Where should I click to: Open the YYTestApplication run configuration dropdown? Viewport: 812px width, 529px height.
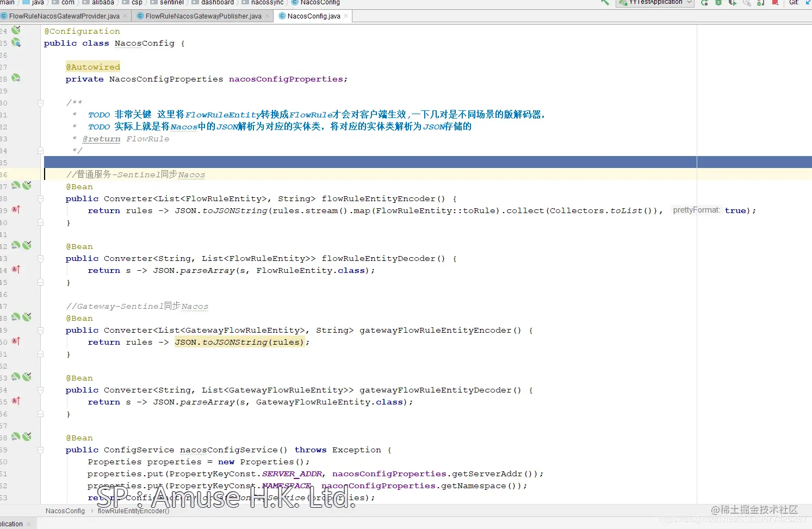(x=655, y=2)
